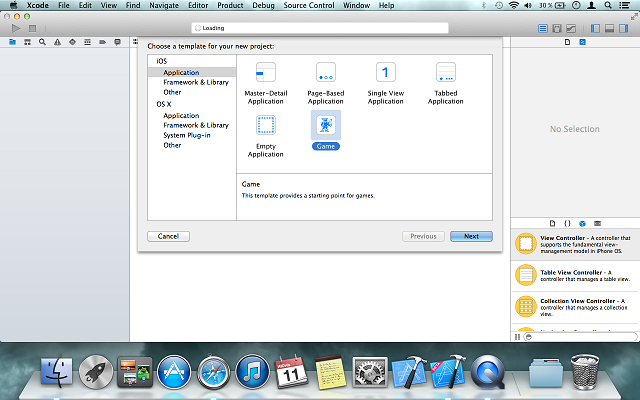Open Trash in the Dock
This screenshot has height=400, width=640.
[585, 371]
